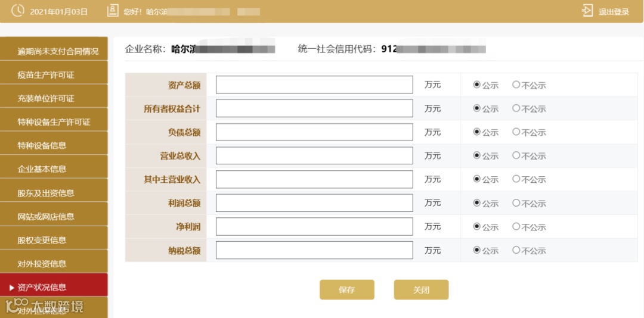Click the user profile icon in header
Viewport: 644px width, 318px height.
[x=113, y=11]
